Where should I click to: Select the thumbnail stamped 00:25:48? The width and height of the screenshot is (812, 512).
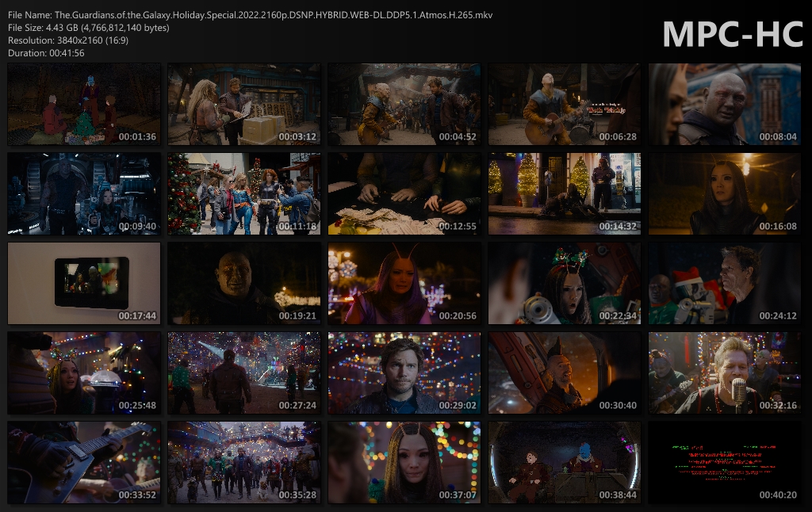(84, 373)
